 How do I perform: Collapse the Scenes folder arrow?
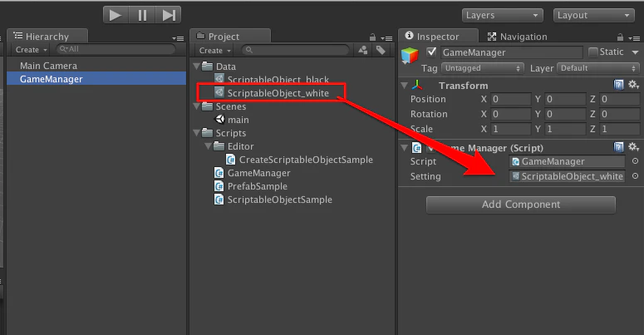[x=197, y=106]
